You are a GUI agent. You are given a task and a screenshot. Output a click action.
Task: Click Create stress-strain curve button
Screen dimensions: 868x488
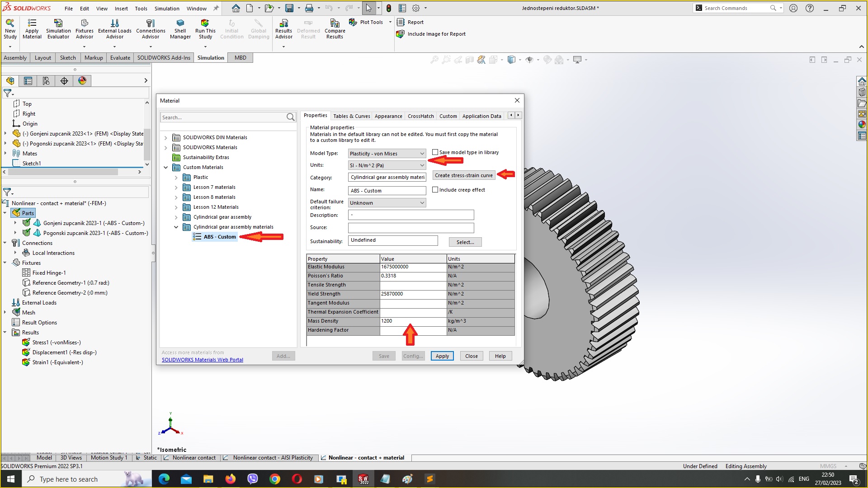[x=463, y=175]
